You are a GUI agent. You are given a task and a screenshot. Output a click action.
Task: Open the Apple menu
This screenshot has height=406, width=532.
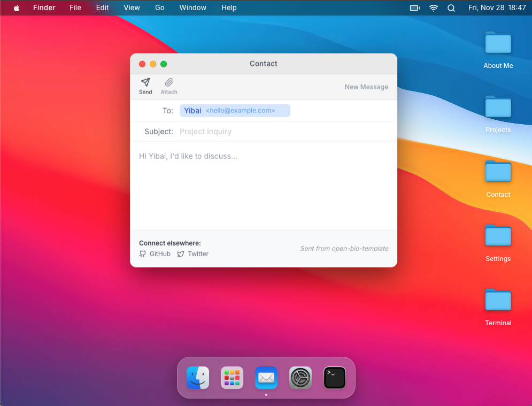[16, 8]
